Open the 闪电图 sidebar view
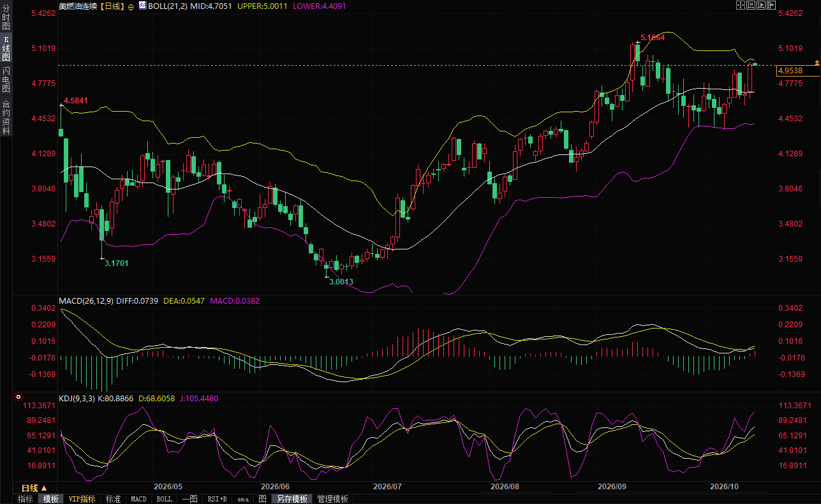 pyautogui.click(x=6, y=80)
